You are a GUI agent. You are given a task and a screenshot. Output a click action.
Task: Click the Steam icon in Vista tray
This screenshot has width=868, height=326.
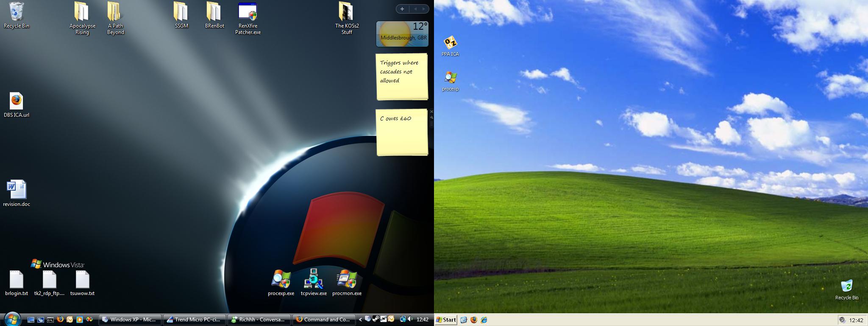pyautogui.click(x=376, y=319)
